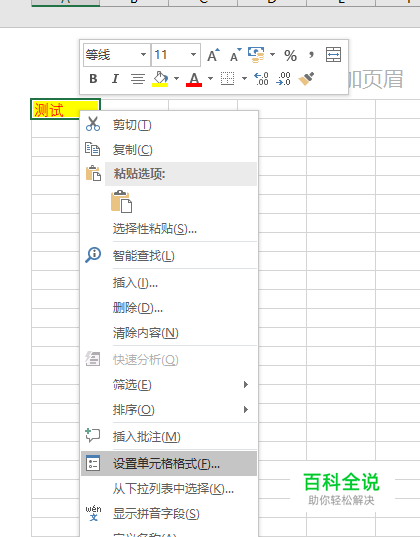
Task: Increase decimal places
Action: pyautogui.click(x=261, y=79)
